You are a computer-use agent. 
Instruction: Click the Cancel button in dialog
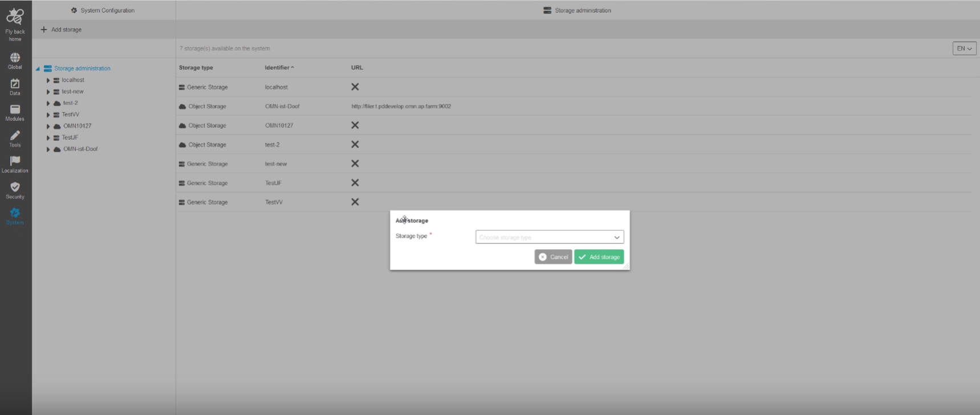[x=553, y=257]
